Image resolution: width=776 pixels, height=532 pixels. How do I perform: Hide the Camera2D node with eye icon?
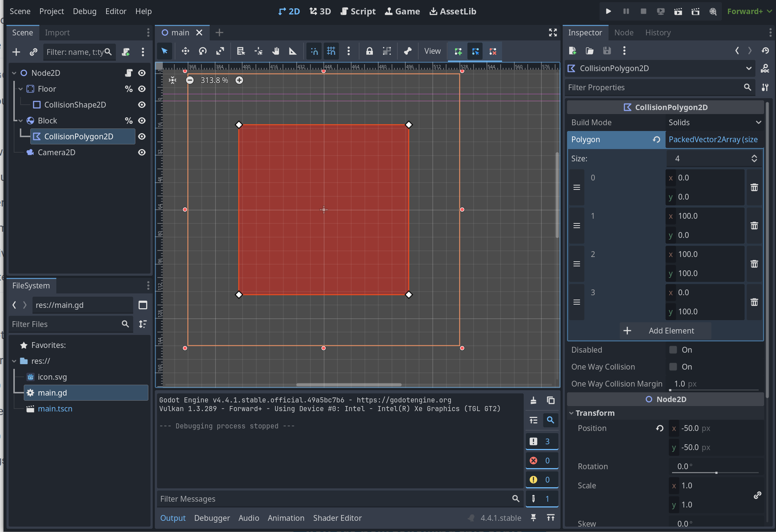[x=142, y=152]
